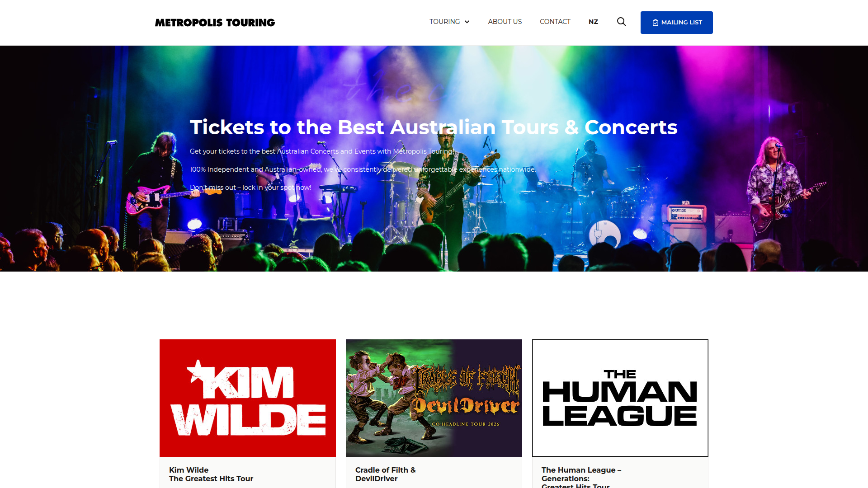The image size is (868, 488).
Task: Open the search magnifier icon
Action: 622,22
